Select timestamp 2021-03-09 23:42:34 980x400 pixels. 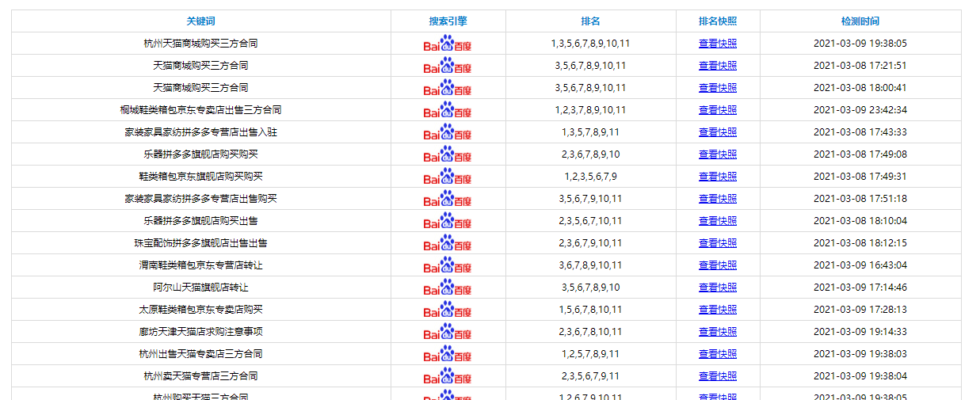(860, 110)
